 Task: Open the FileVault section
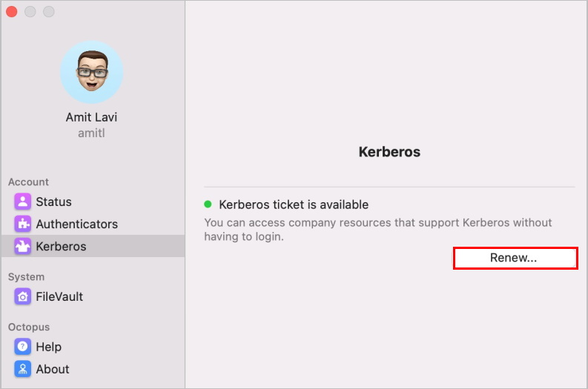click(x=93, y=296)
